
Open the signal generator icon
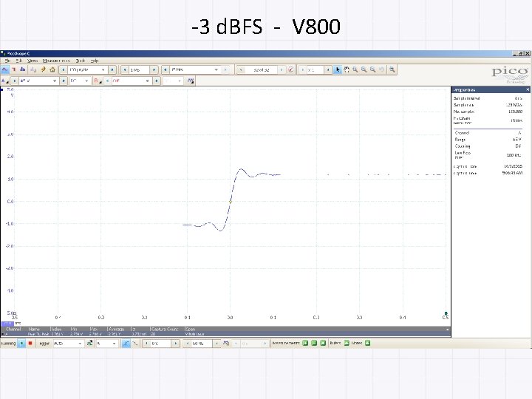[33, 69]
